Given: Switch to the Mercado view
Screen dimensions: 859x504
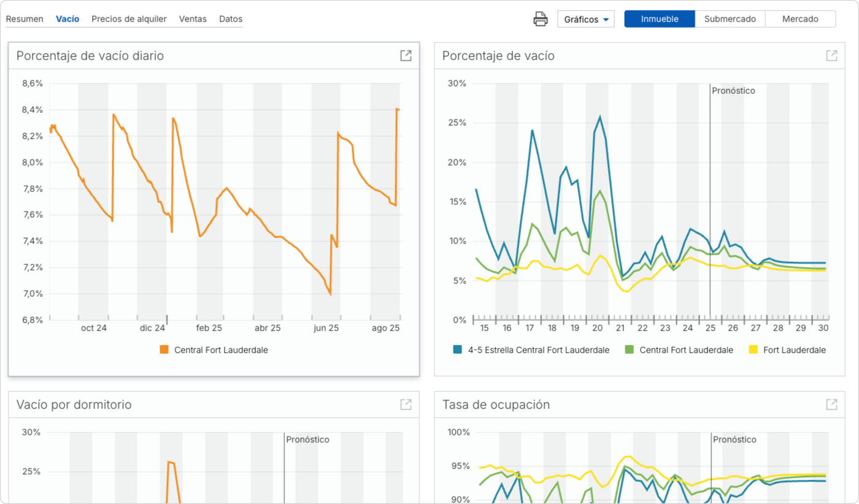Looking at the screenshot, I should 800,19.
